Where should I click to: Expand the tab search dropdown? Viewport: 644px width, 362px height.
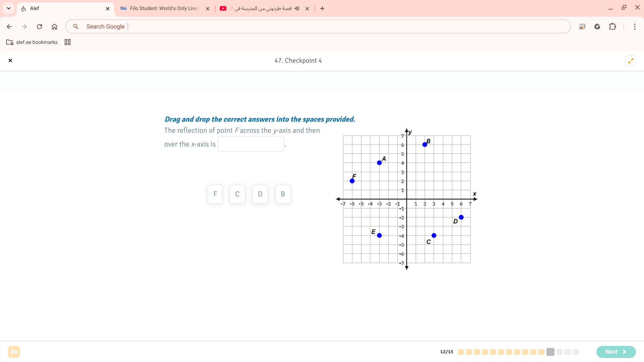(x=9, y=8)
